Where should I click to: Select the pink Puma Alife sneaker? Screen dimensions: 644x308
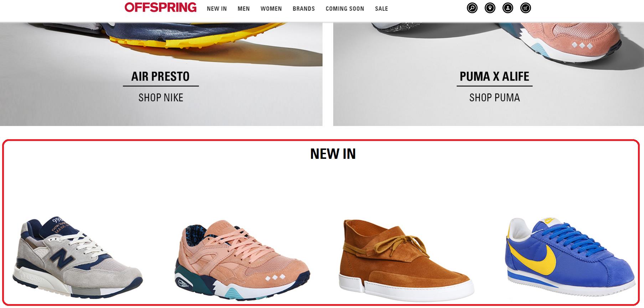coord(242,260)
